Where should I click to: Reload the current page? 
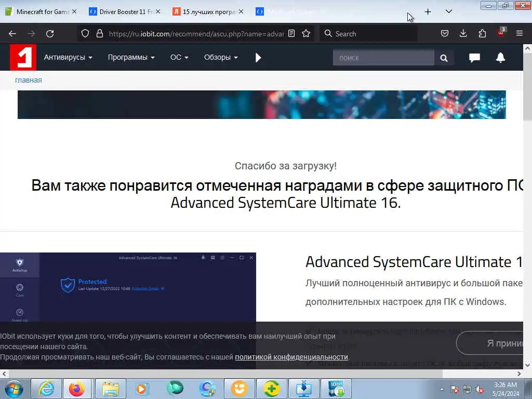tap(50, 34)
